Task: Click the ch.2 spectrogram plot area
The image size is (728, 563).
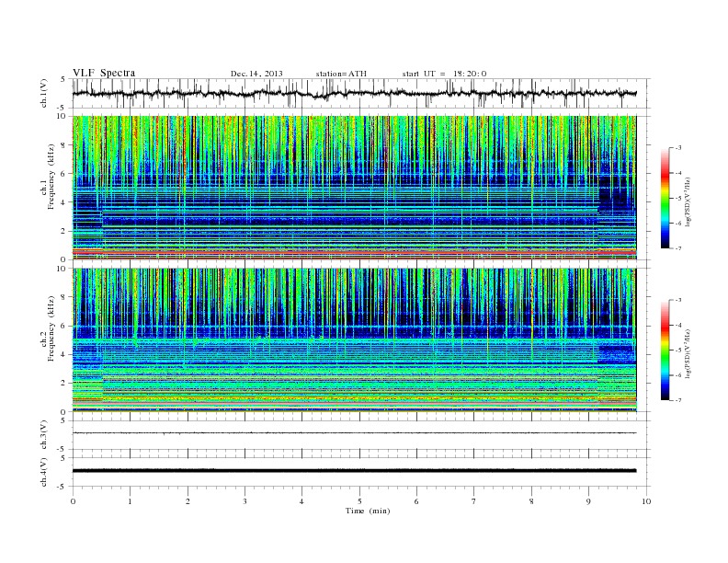Action: tap(354, 340)
